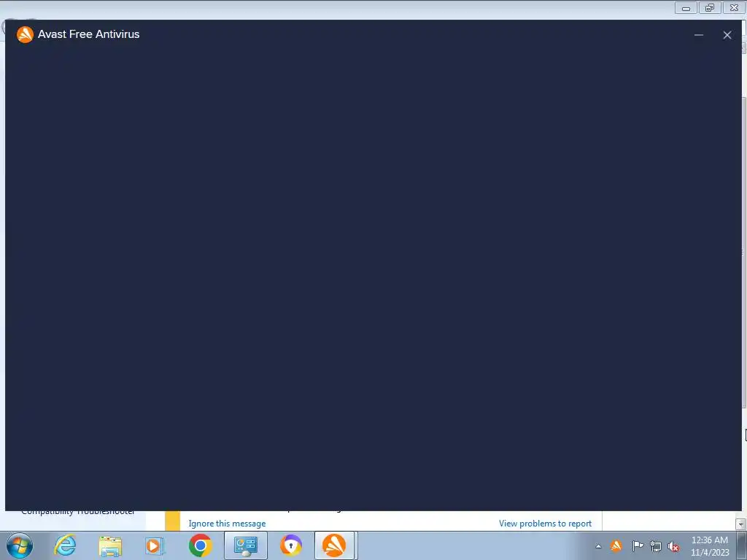Open the Windows Start menu
The height and width of the screenshot is (560, 747).
point(20,545)
